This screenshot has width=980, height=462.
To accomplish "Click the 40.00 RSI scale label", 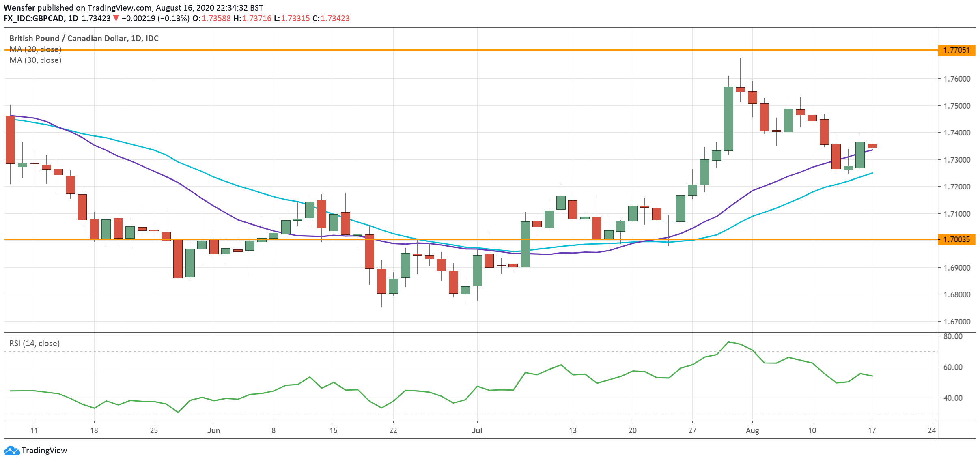I will coord(952,398).
